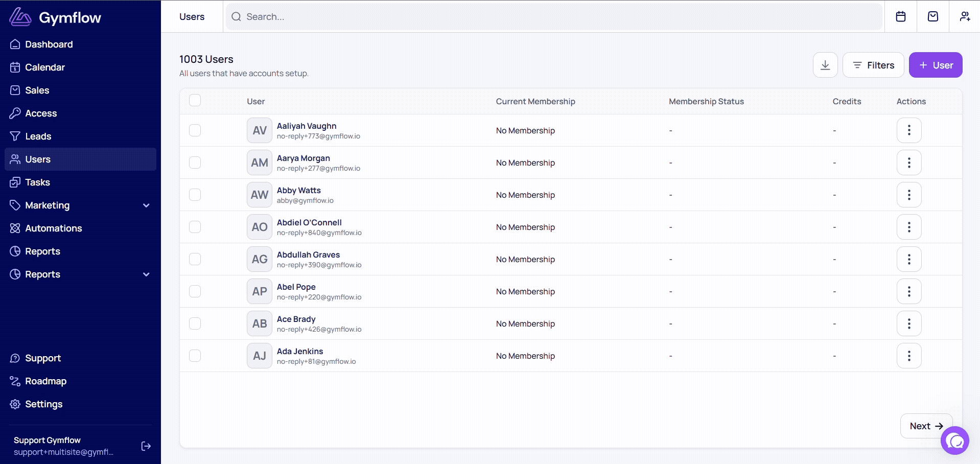
Task: Click the add-user icon in the top bar
Action: [x=965, y=16]
